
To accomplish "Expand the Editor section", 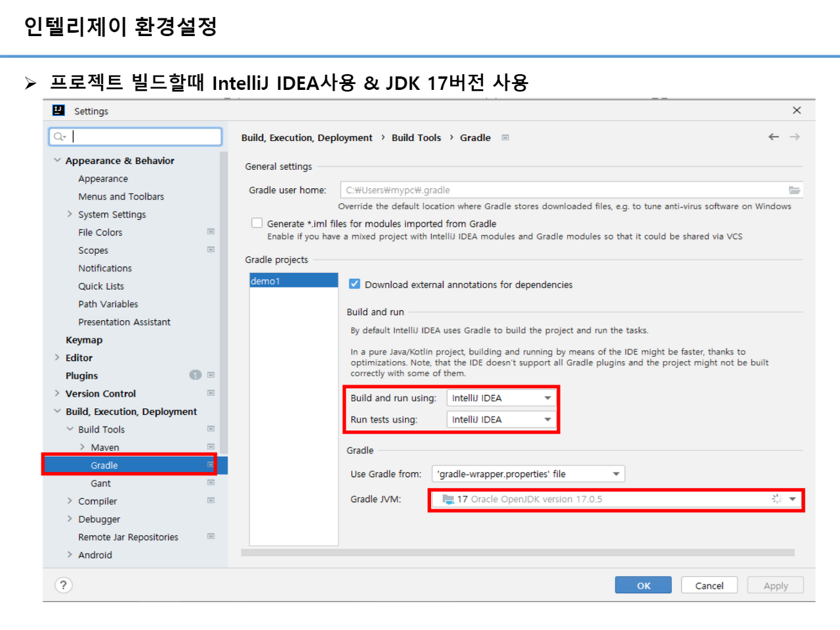I will click(57, 358).
